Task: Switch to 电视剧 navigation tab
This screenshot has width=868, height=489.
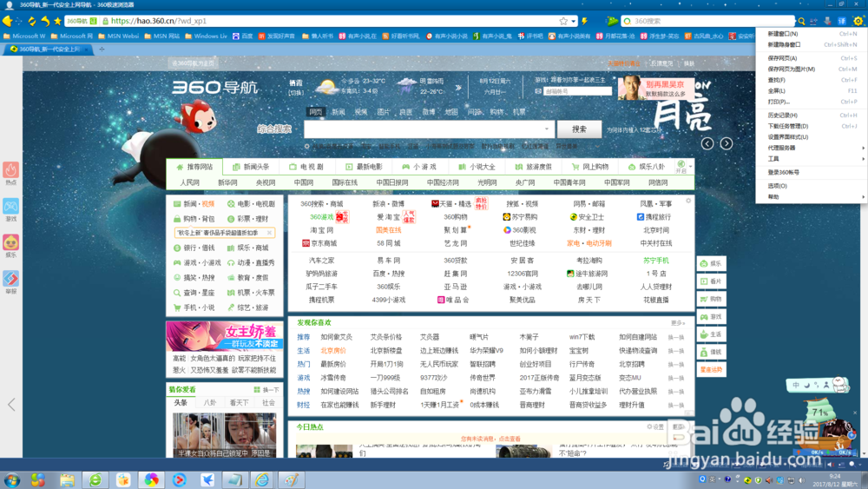Action: click(x=306, y=167)
